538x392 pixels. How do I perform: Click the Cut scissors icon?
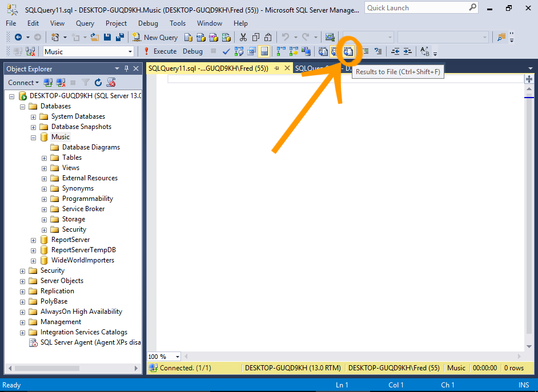tap(243, 37)
